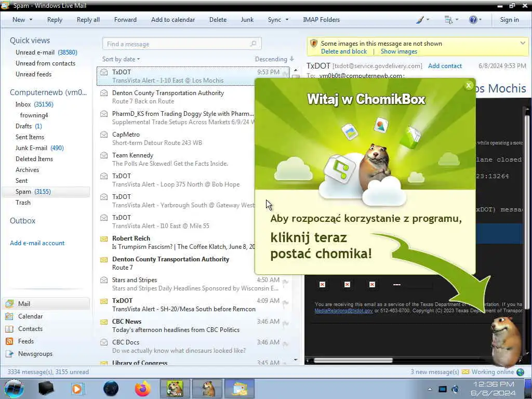Click the search magnifier in Find a message
Image resolution: width=532 pixels, height=399 pixels.
click(253, 44)
